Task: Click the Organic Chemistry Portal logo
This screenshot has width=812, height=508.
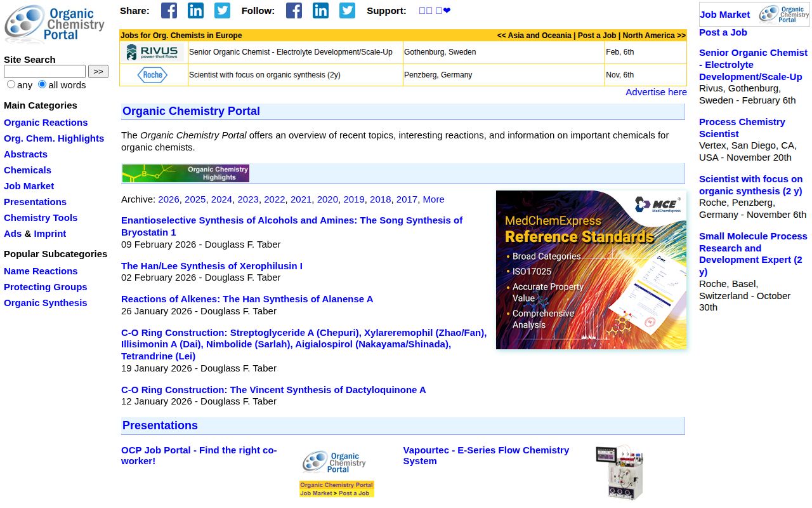Action: [x=55, y=24]
